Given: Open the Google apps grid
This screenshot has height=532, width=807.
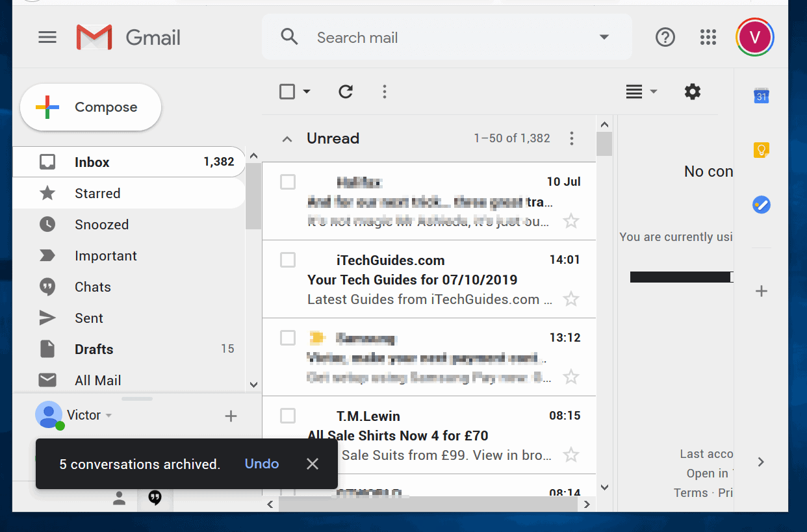Looking at the screenshot, I should pyautogui.click(x=708, y=37).
